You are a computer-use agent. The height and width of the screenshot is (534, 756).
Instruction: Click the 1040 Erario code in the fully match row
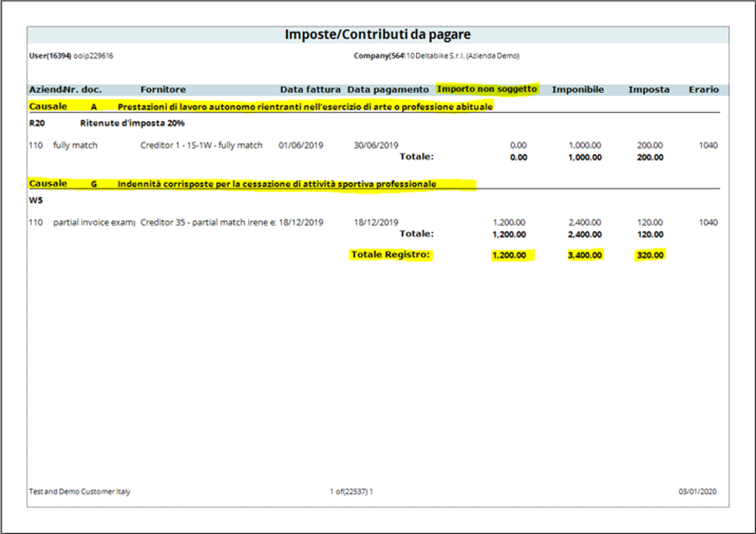[708, 145]
